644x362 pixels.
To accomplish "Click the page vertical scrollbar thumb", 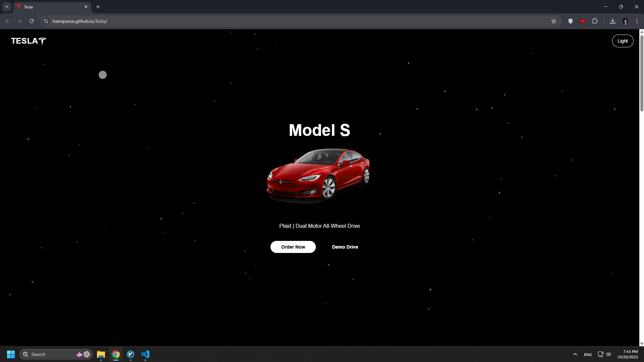I will 642,73.
